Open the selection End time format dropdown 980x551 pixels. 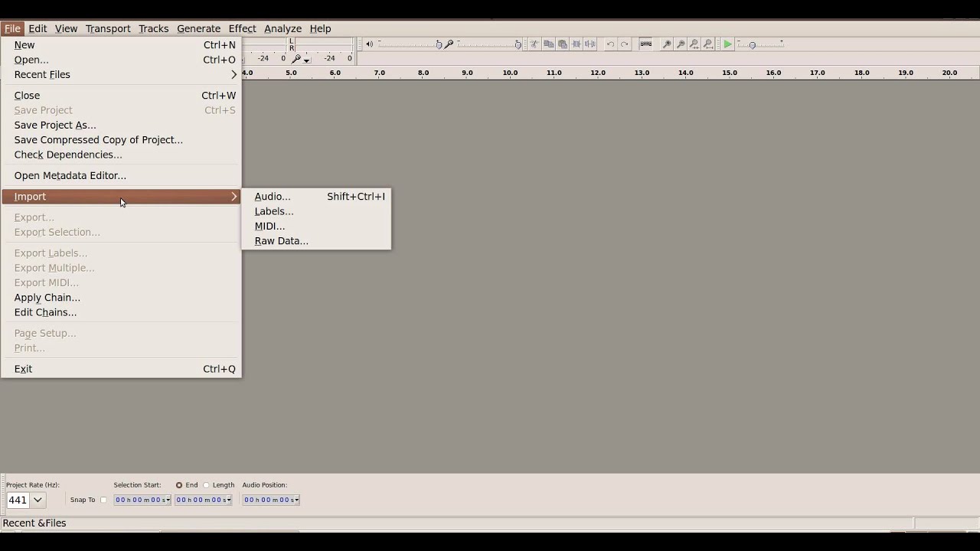[x=229, y=500]
